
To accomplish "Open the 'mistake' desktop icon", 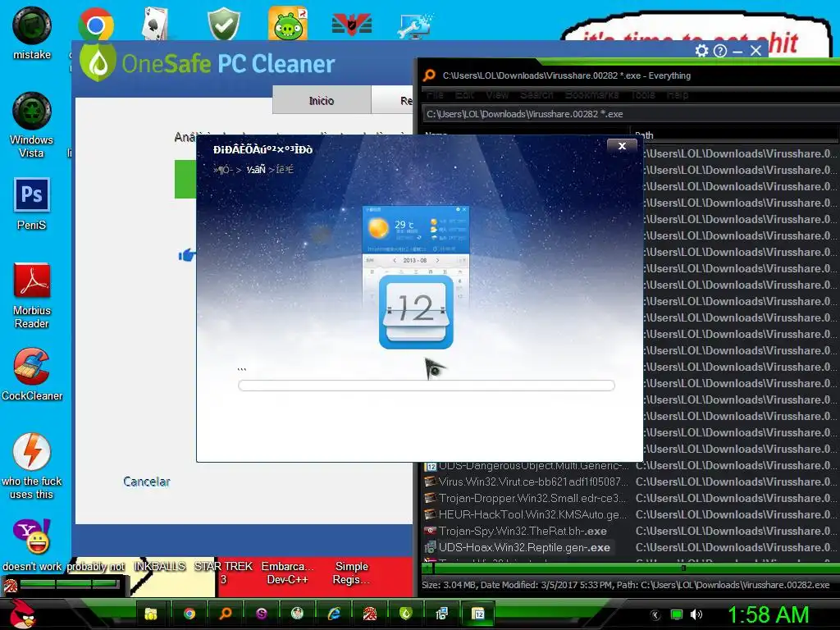I will click(x=32, y=27).
